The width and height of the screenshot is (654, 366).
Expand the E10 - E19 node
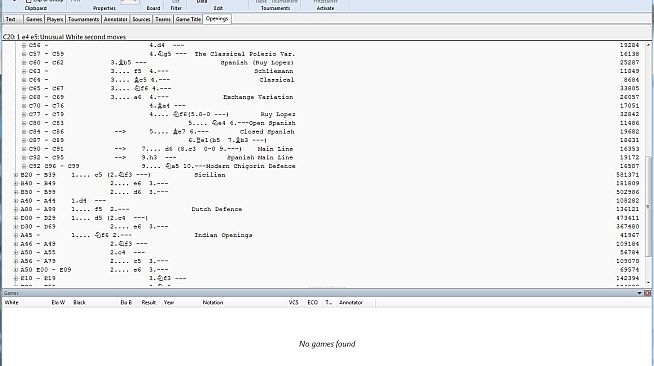point(16,278)
